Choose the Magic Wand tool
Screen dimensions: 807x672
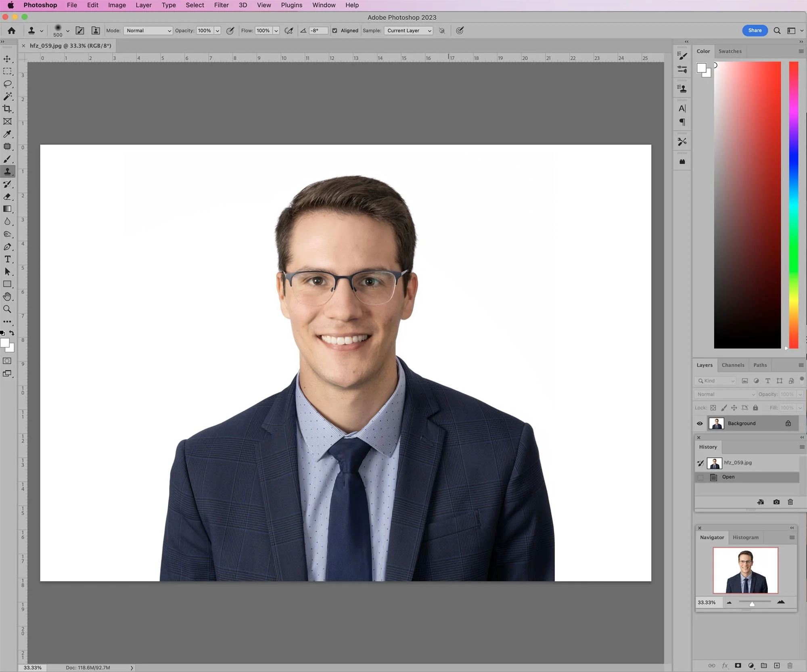pos(7,96)
